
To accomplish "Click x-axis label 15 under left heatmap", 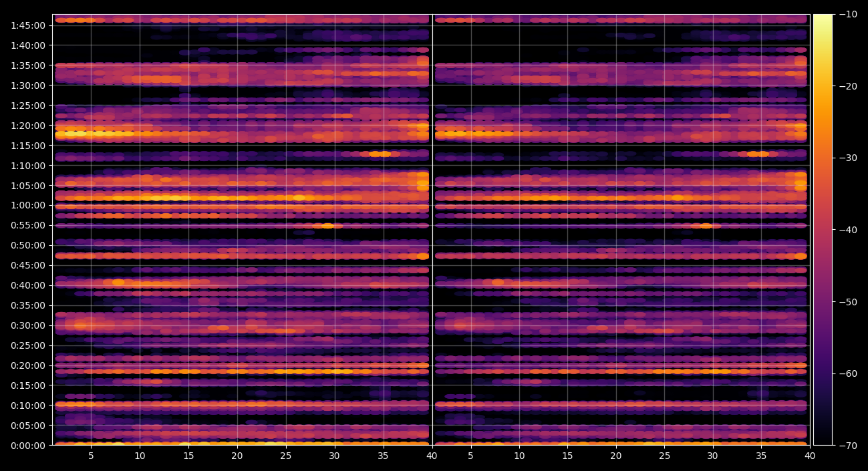I will [x=188, y=456].
